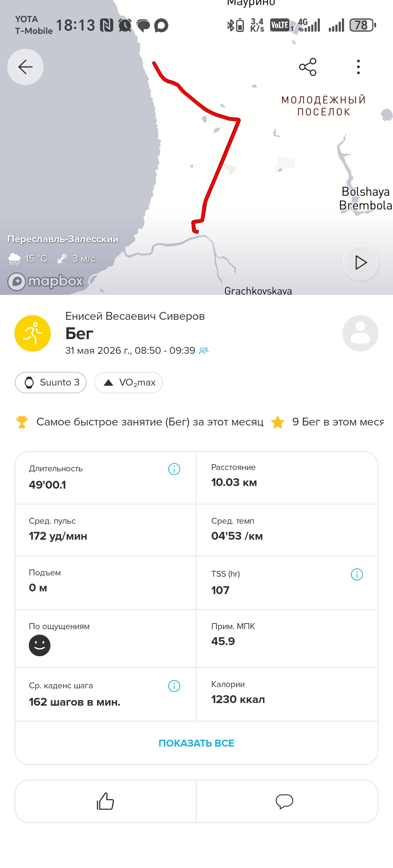
Task: Show info about Длительность
Action: point(174,469)
